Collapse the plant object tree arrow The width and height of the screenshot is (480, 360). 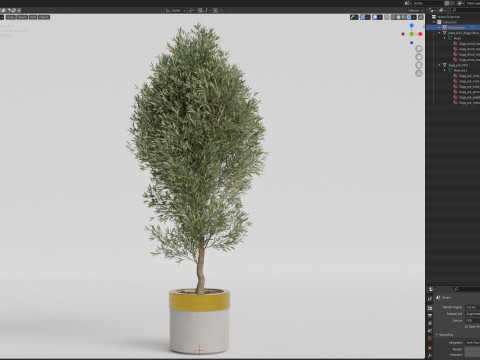(439, 33)
